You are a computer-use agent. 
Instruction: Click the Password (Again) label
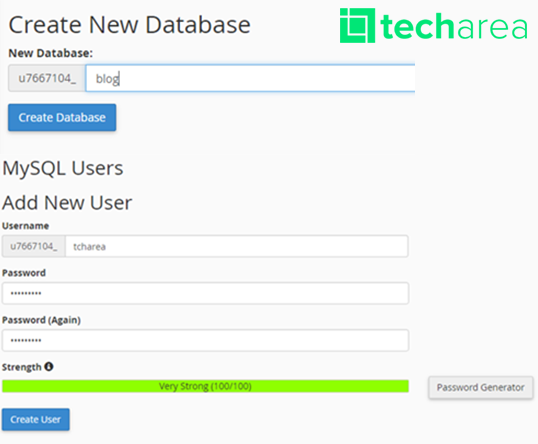41,320
